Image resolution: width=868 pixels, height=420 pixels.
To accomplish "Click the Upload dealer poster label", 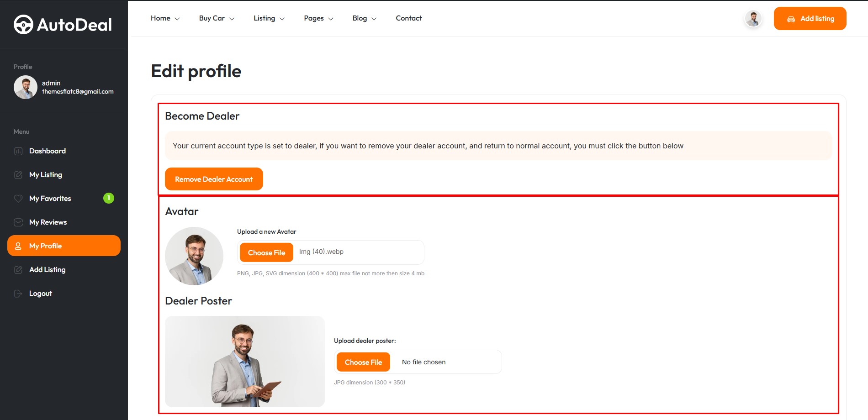I will coord(365,341).
